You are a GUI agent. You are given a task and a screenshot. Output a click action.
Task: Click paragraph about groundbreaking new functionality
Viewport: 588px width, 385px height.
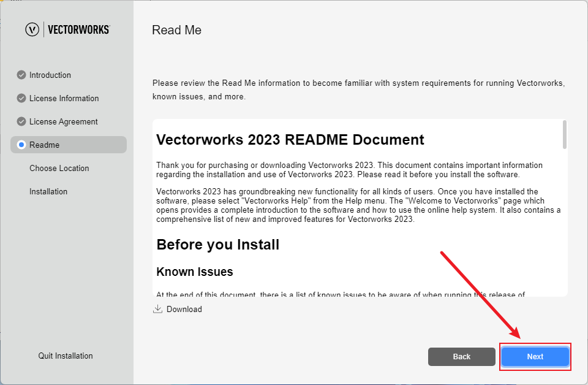(x=358, y=205)
